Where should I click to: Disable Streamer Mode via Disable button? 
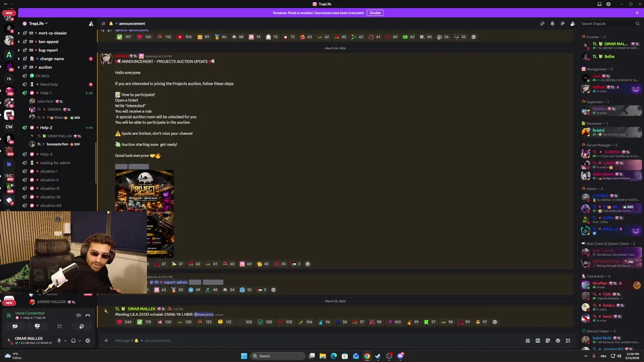375,13
